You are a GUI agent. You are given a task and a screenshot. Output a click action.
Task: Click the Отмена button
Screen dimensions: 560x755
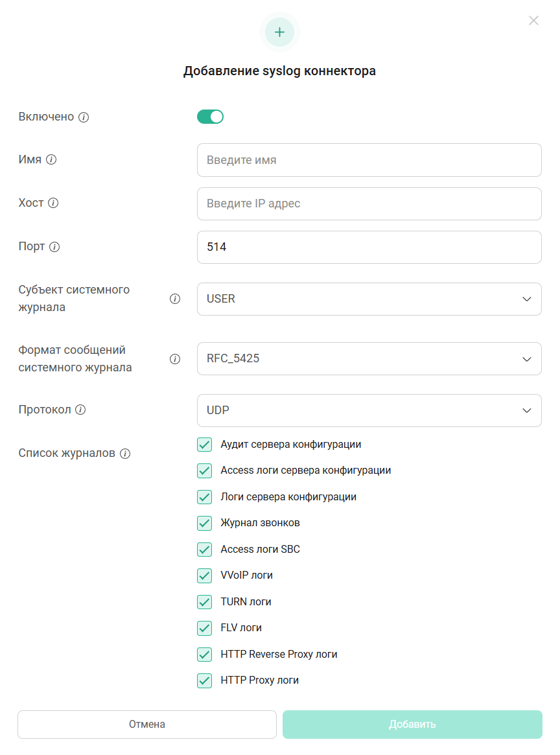click(x=146, y=724)
